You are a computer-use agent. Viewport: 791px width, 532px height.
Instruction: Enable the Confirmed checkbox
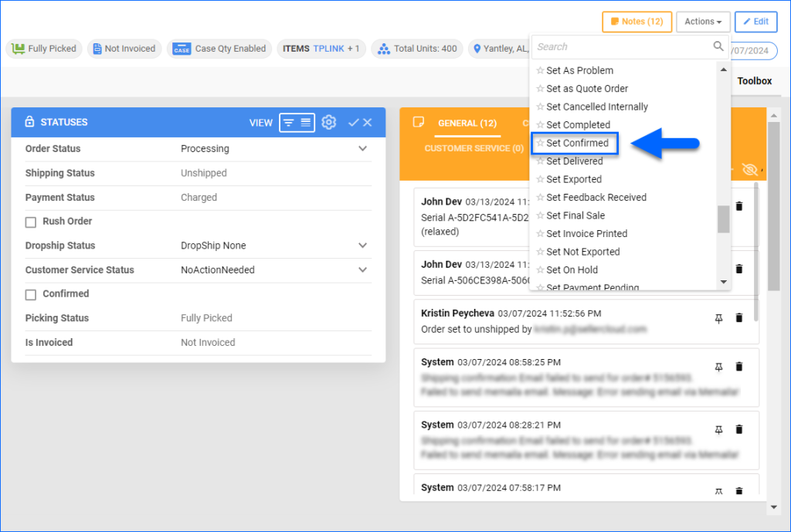(30, 293)
